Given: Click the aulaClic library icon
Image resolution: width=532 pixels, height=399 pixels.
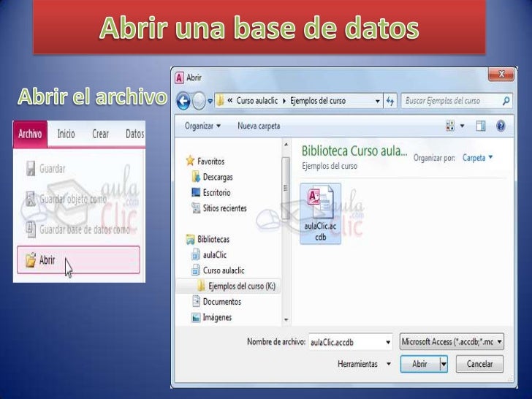Looking at the screenshot, I should coord(196,254).
